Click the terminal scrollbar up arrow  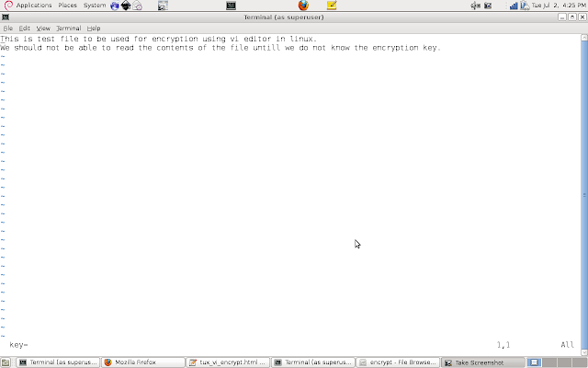pyautogui.click(x=584, y=38)
